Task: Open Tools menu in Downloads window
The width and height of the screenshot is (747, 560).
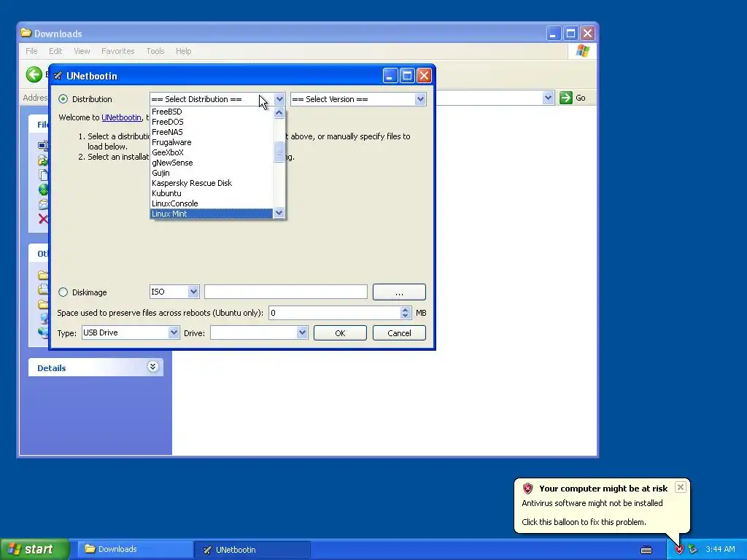Action: (x=155, y=51)
